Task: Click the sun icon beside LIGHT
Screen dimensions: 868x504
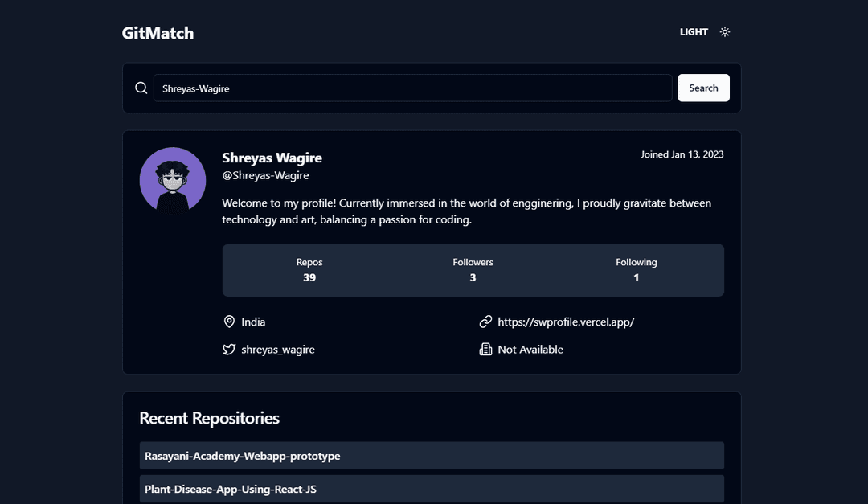Action: (x=724, y=31)
